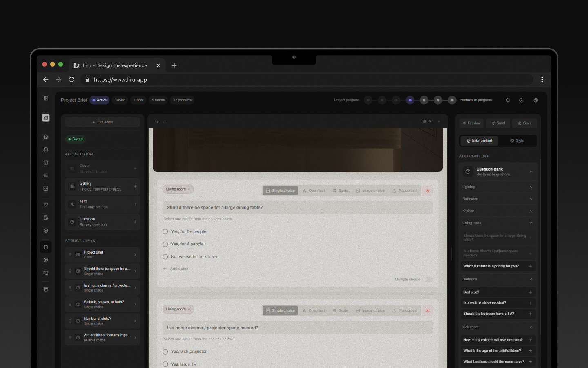This screenshot has width=588, height=368.
Task: Delete the dining table question with red icon
Action: 428,191
